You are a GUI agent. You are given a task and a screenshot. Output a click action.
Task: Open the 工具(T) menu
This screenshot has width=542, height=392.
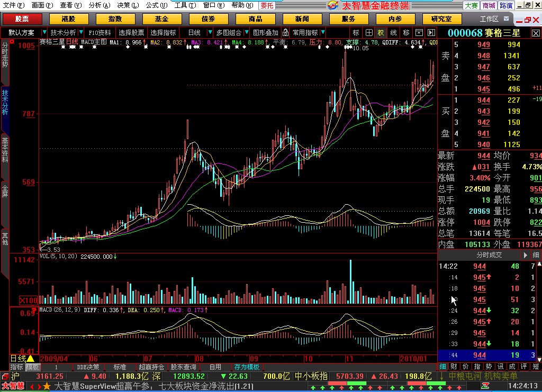coord(185,5)
